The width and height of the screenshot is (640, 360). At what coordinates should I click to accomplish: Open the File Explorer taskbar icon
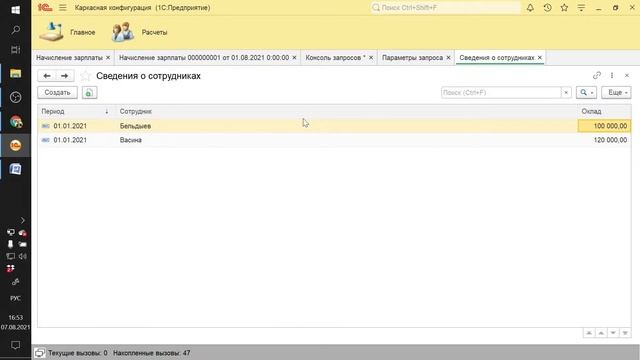click(16, 73)
